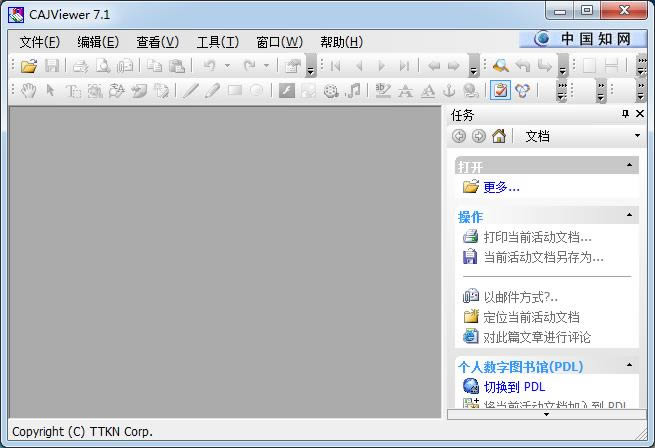Click the Redo arrow toolbar icon

point(249,66)
